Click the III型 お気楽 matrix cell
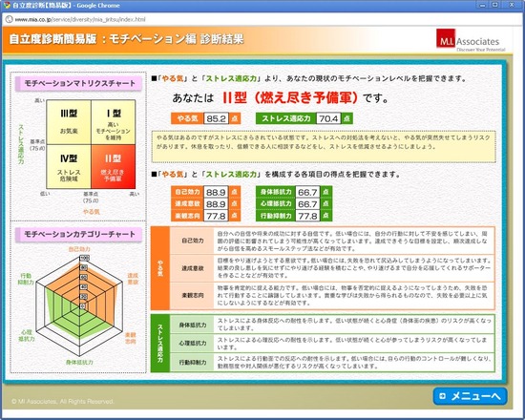525x420 pixels. [x=69, y=122]
